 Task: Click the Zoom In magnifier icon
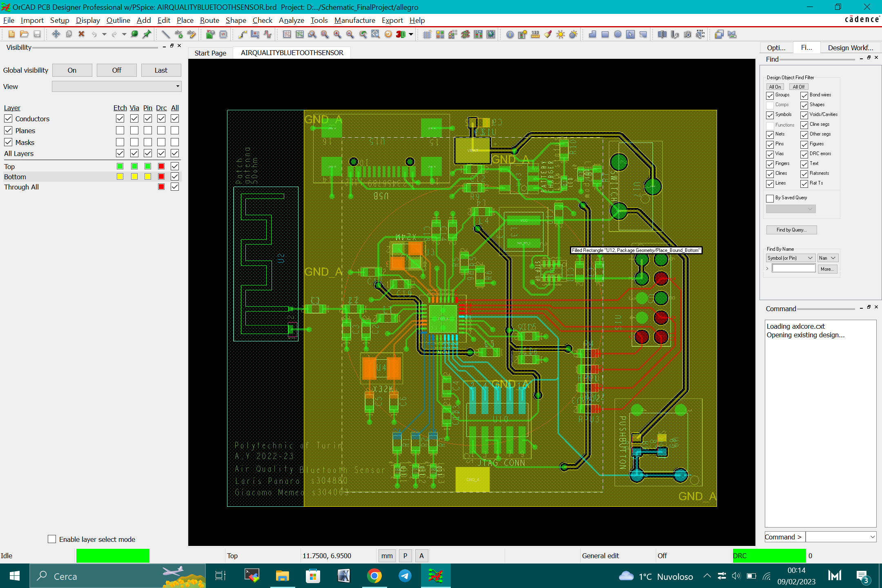(x=337, y=34)
